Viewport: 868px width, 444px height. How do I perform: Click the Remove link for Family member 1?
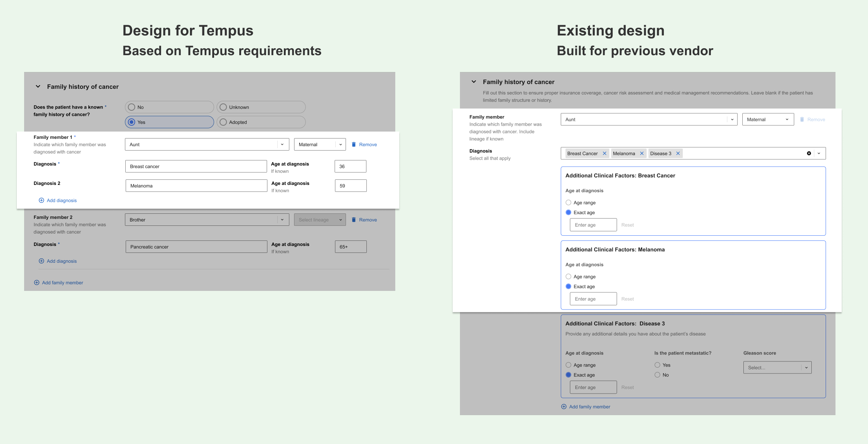pos(368,145)
